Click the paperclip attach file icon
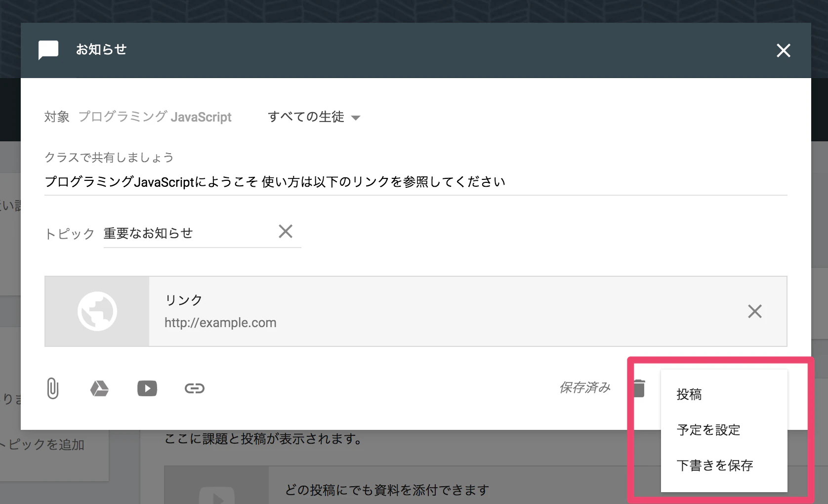Viewport: 828px width, 504px height. point(53,388)
